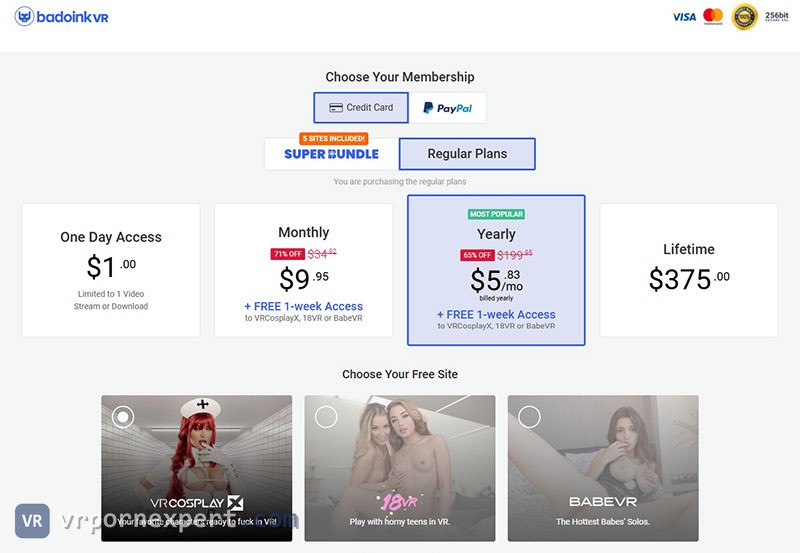Viewport: 800px width, 553px height.
Task: Choose Credit Card payment method
Action: click(x=361, y=108)
